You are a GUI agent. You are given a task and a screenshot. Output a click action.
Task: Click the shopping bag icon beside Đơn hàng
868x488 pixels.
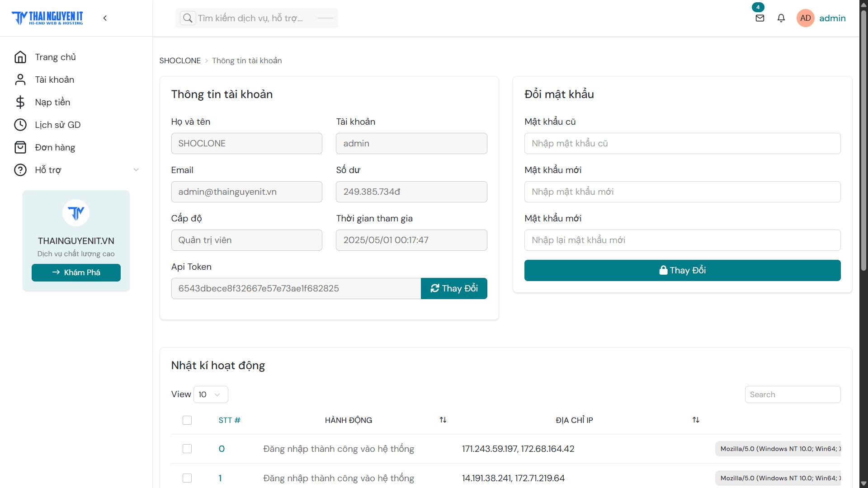20,147
